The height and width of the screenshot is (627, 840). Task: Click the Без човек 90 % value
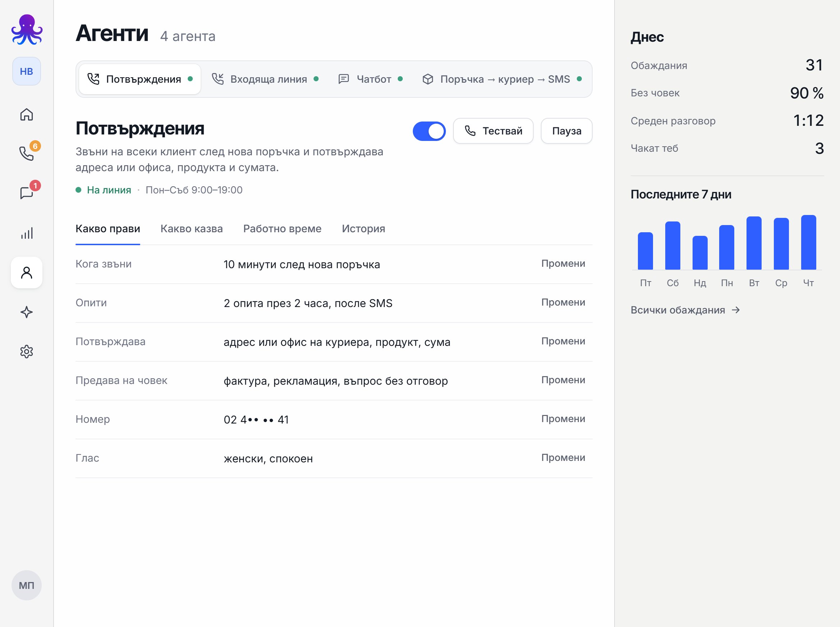click(807, 93)
